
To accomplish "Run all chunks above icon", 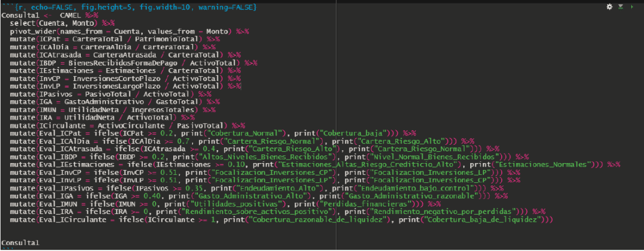I will click(x=621, y=6).
